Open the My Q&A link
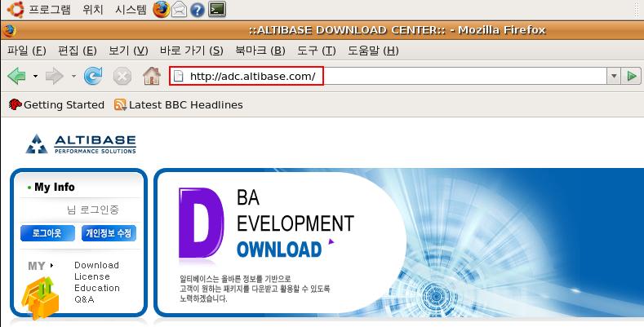644x327 pixels. (84, 299)
